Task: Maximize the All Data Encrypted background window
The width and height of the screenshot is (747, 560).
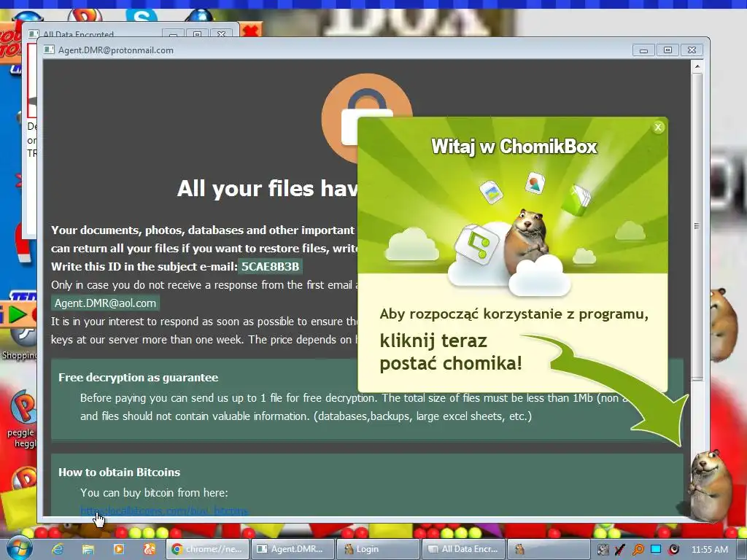Action: pos(197,34)
